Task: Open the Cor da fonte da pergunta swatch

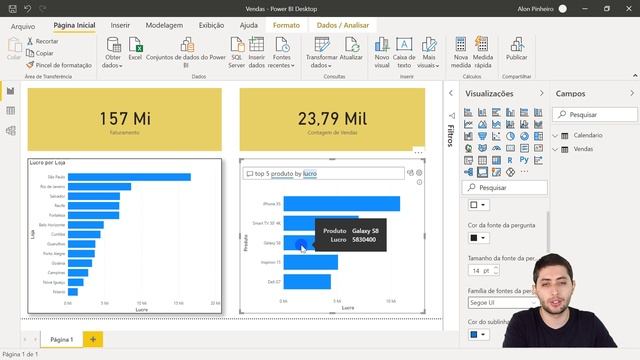Action: pos(478,238)
